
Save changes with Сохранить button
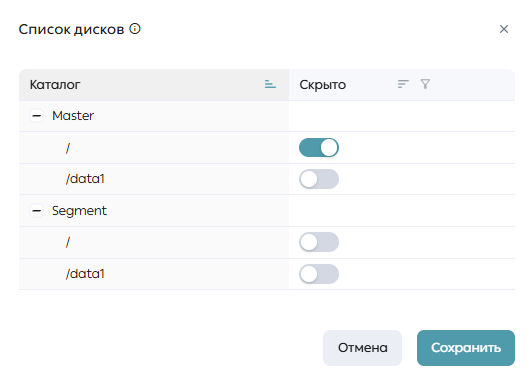(466, 348)
